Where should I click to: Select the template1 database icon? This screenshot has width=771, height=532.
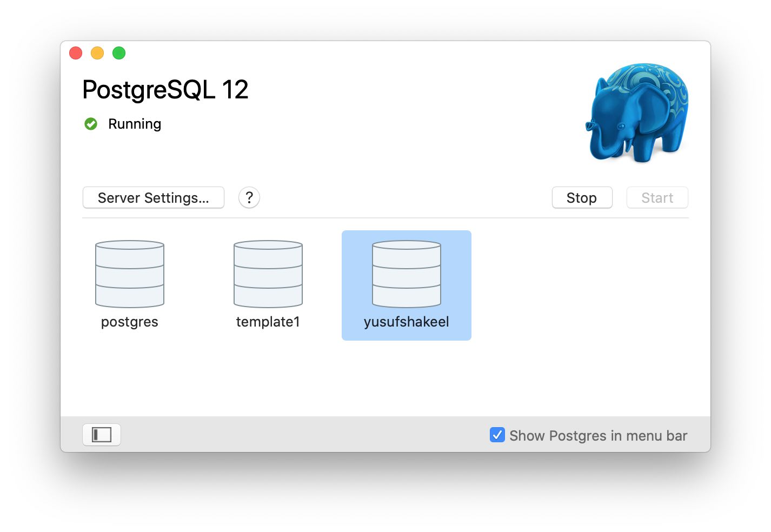pyautogui.click(x=268, y=274)
